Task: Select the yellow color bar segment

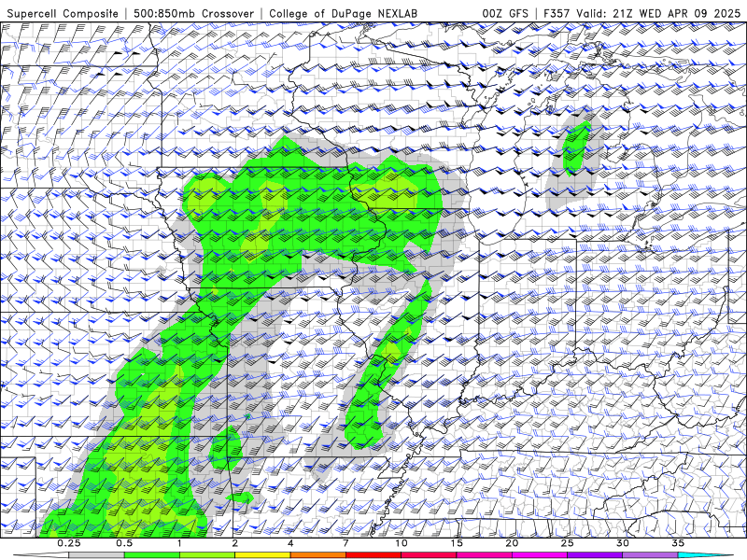Action: [x=262, y=555]
